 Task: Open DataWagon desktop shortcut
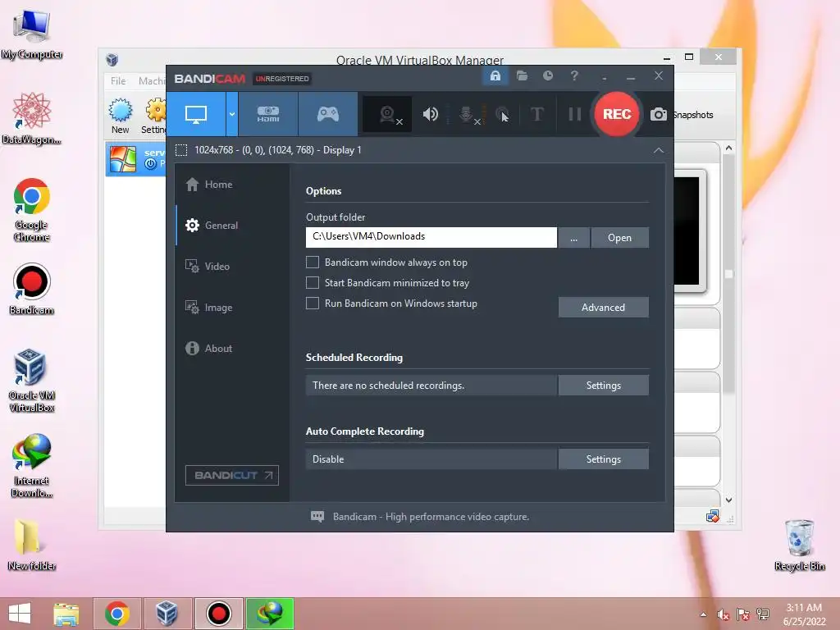click(x=32, y=118)
